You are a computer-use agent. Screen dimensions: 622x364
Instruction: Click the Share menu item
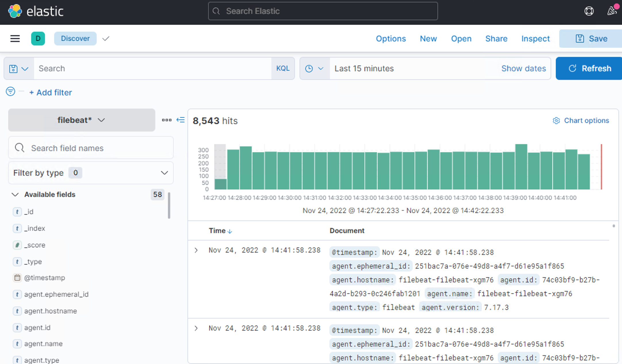(496, 38)
